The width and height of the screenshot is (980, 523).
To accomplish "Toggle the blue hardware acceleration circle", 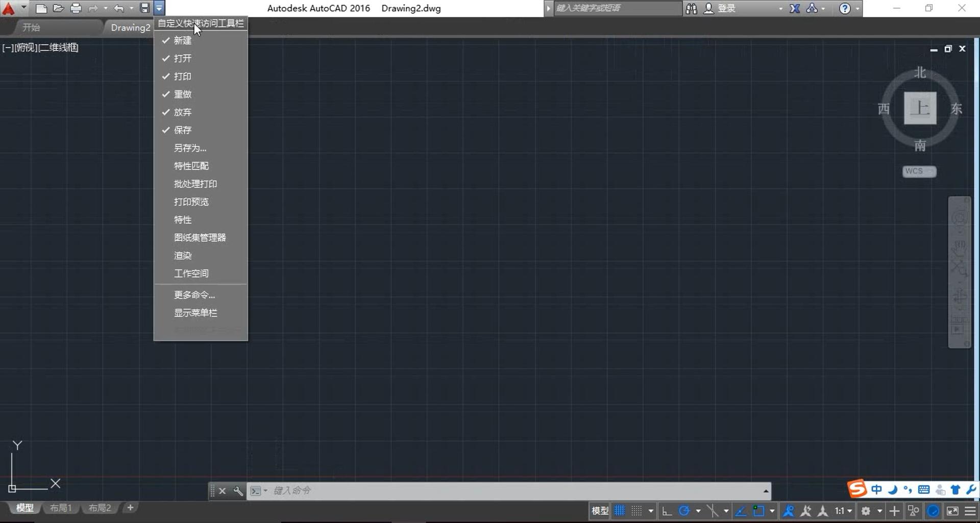I will click(x=933, y=511).
